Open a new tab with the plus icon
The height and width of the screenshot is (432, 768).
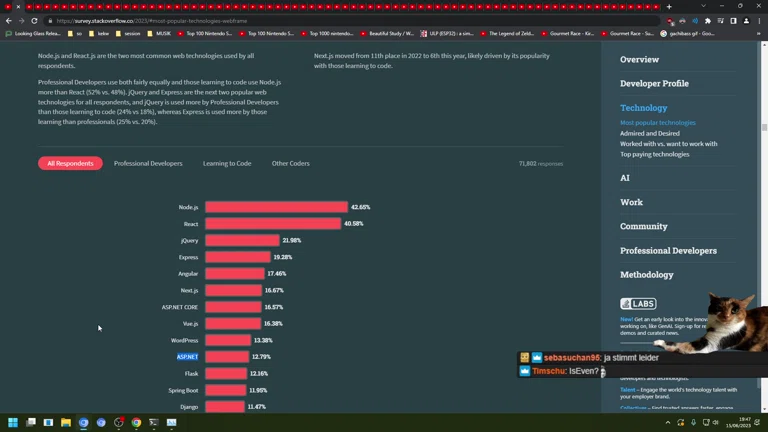pos(669,7)
